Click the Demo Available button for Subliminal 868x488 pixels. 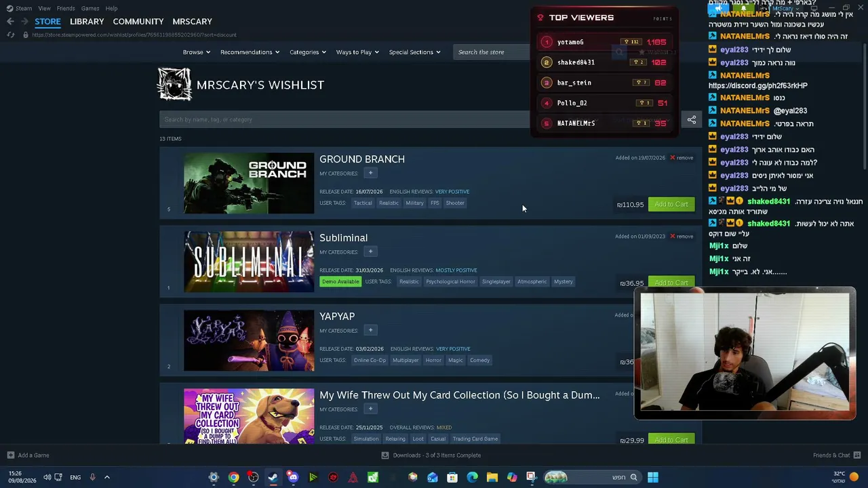(x=340, y=282)
